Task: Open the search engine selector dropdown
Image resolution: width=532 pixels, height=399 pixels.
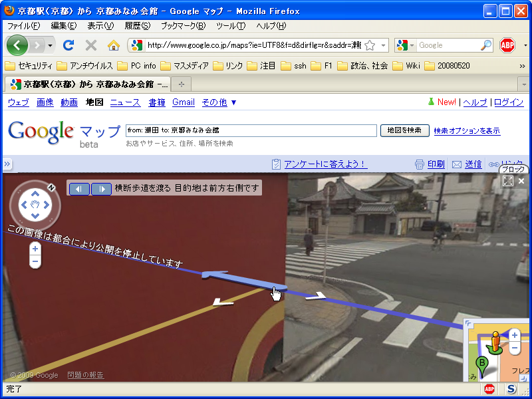Action: pos(406,45)
